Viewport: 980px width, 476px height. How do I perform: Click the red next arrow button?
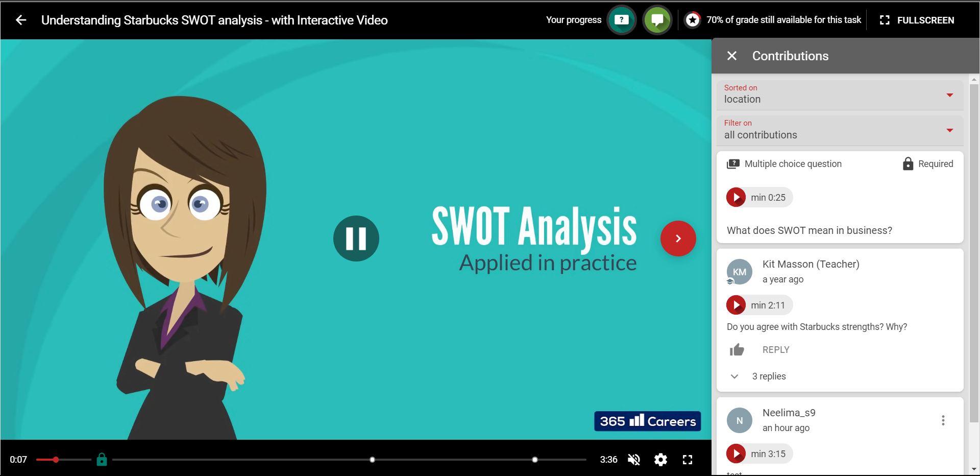click(678, 239)
